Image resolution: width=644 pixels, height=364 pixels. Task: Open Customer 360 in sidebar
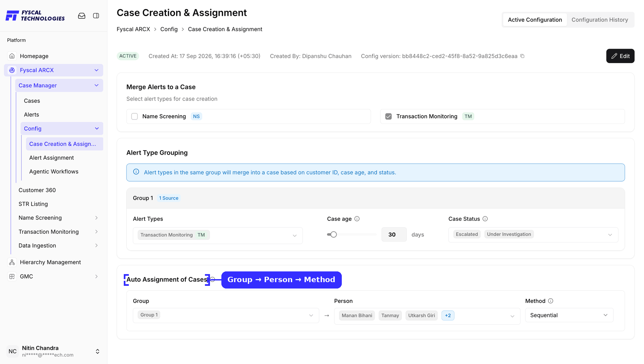37,190
